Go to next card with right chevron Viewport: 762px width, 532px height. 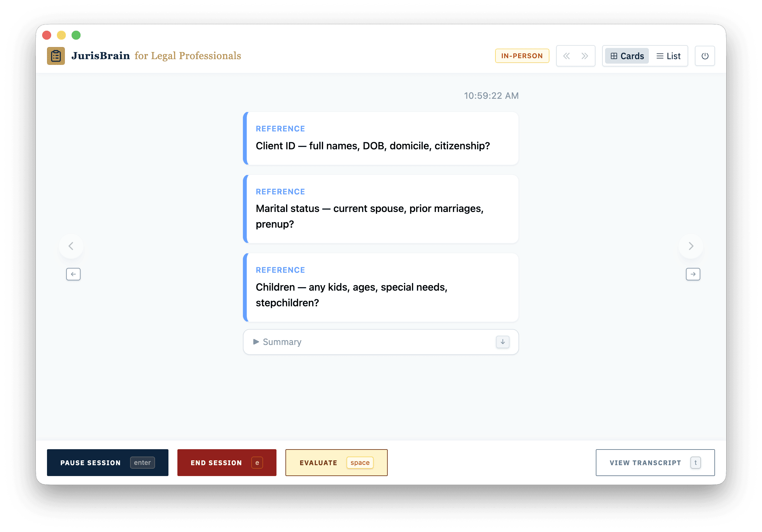click(x=691, y=246)
